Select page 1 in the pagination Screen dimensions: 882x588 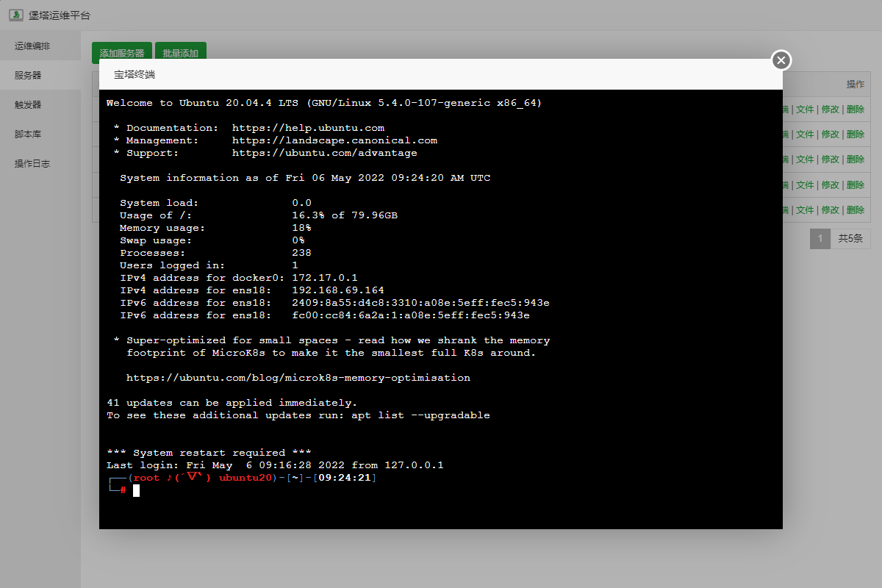coord(820,239)
